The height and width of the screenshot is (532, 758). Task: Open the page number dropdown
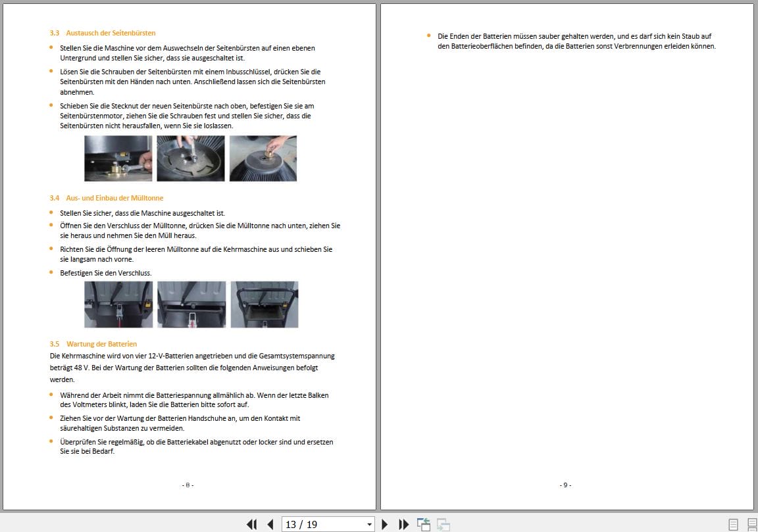[369, 524]
